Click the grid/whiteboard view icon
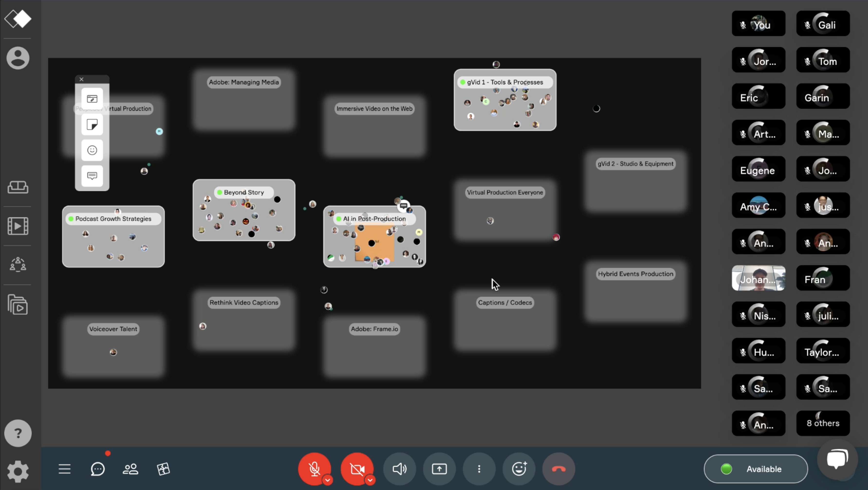Image resolution: width=868 pixels, height=490 pixels. coord(163,469)
